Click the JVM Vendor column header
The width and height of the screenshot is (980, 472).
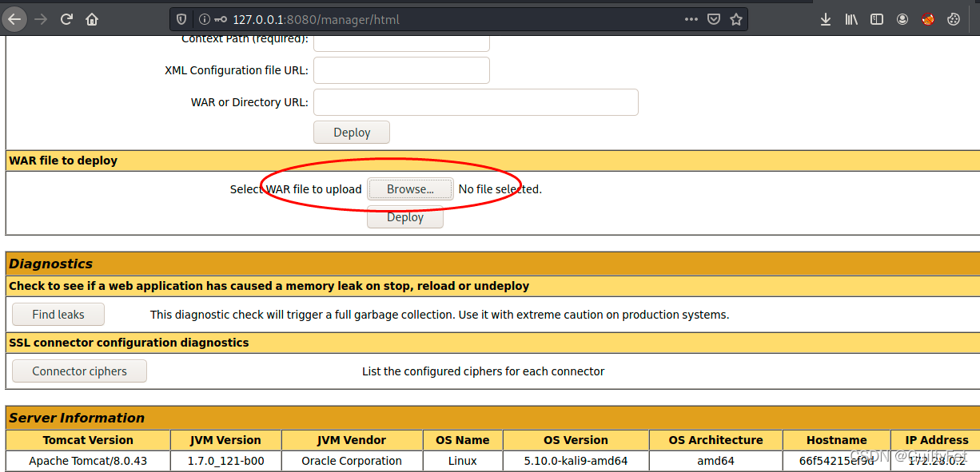tap(352, 440)
